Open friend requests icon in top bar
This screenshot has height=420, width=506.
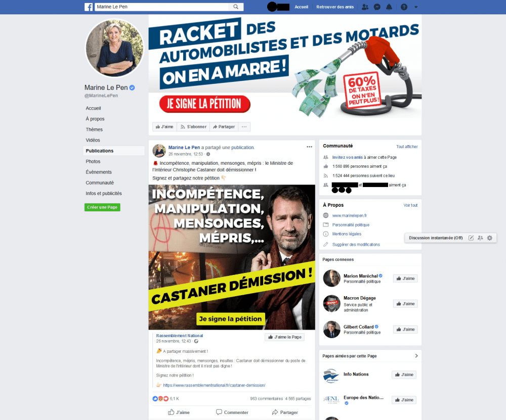(x=365, y=7)
